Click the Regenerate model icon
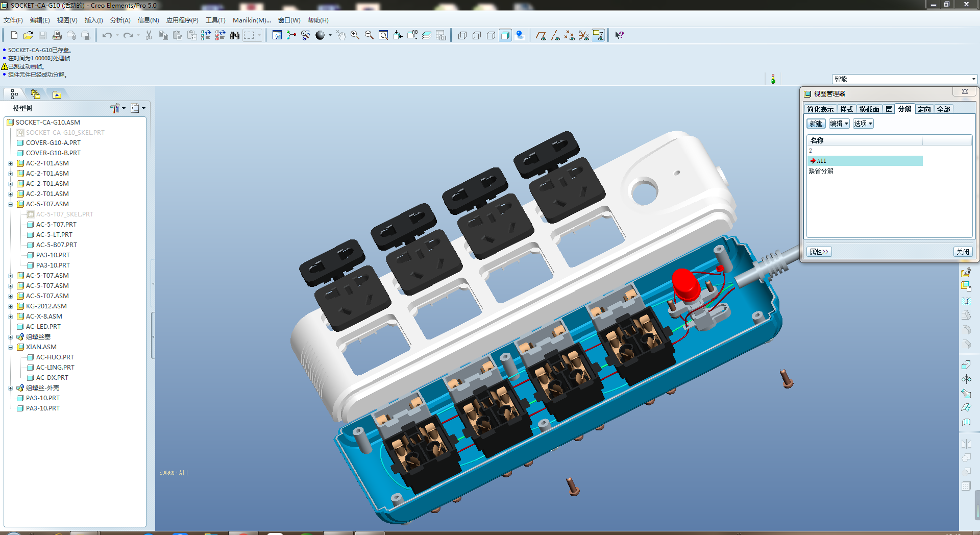This screenshot has width=980, height=535. (206, 35)
